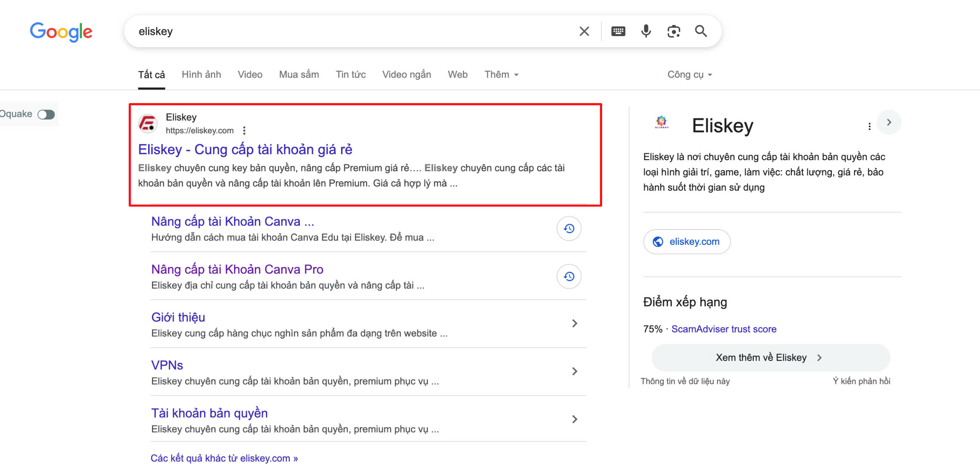Open the three-dot options in the Eliskey knowledge panel
The width and height of the screenshot is (980, 464).
pyautogui.click(x=869, y=126)
